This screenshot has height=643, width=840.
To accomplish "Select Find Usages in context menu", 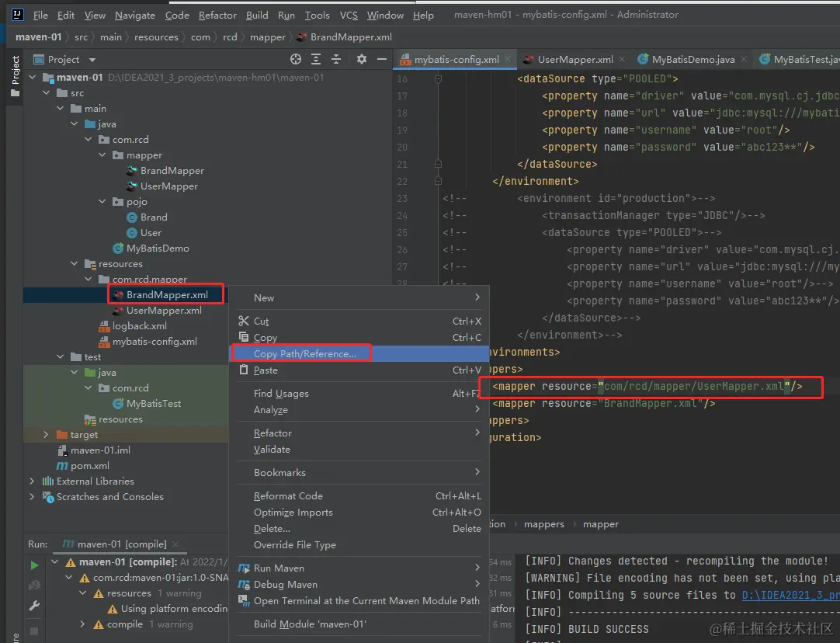I will pos(359,393).
